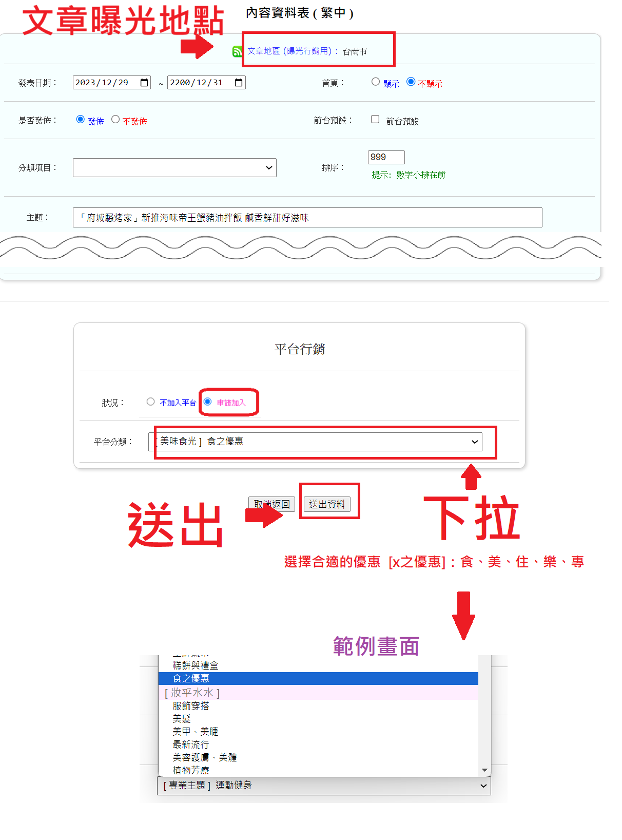Viewport: 622px width, 840px height.
Task: Select 申請加入 radio button
Action: [x=208, y=402]
